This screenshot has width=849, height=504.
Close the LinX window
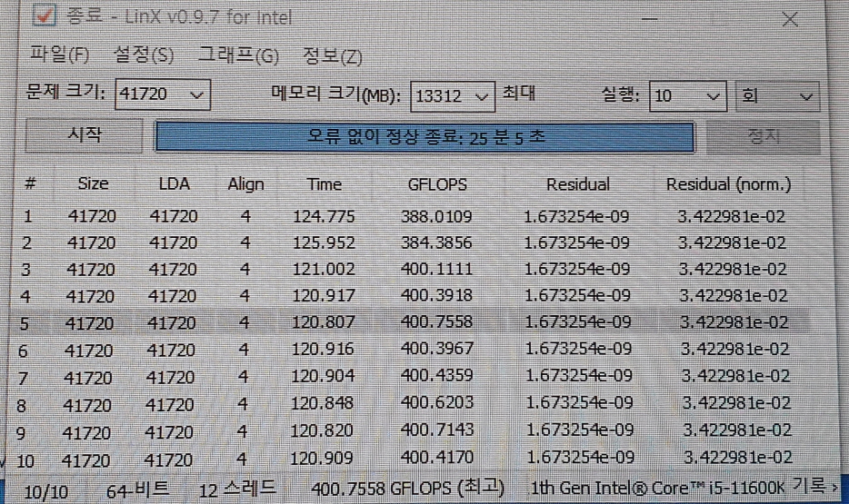[x=789, y=20]
